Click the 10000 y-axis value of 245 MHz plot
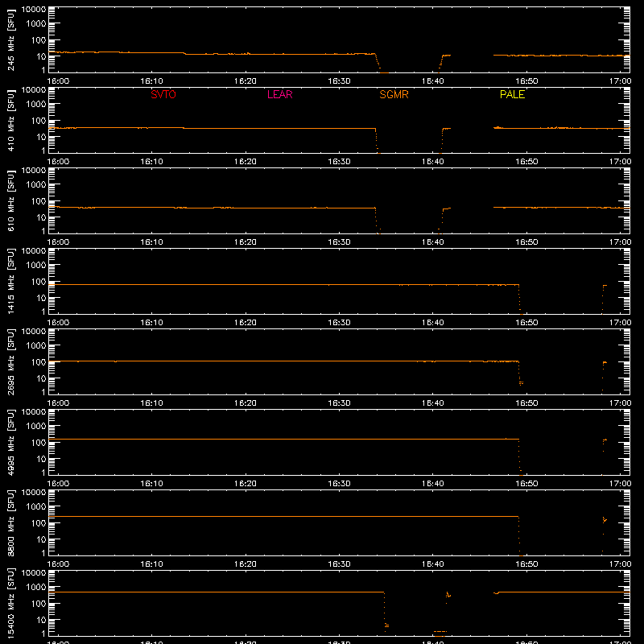The width and height of the screenshot is (644, 644). click(34, 10)
